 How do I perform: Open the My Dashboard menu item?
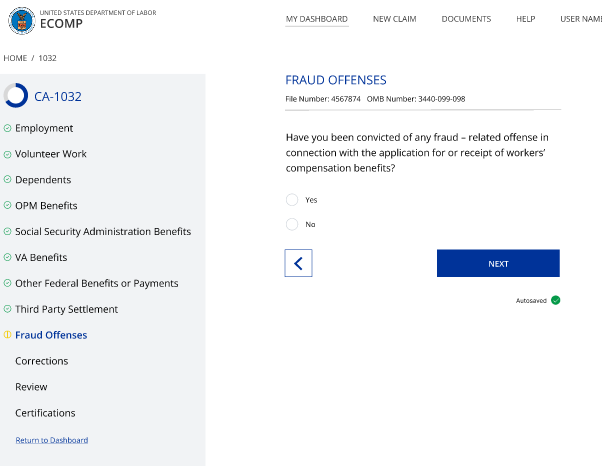coord(317,19)
